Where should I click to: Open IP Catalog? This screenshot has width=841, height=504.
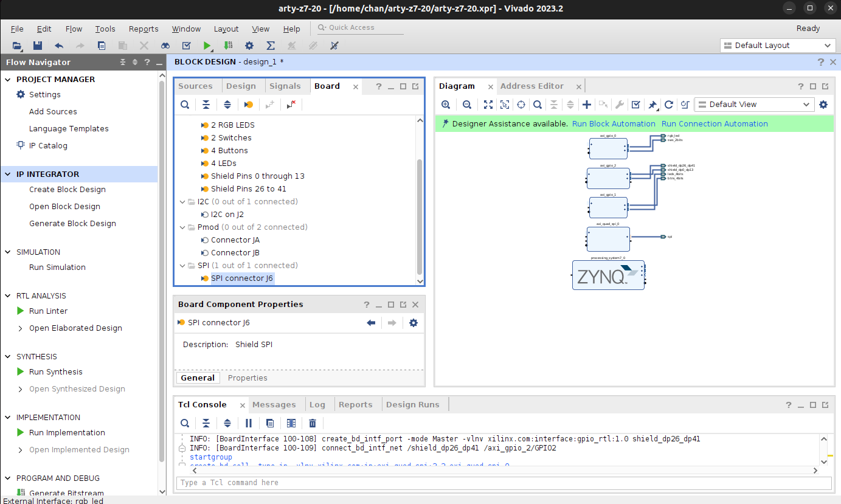tap(48, 146)
